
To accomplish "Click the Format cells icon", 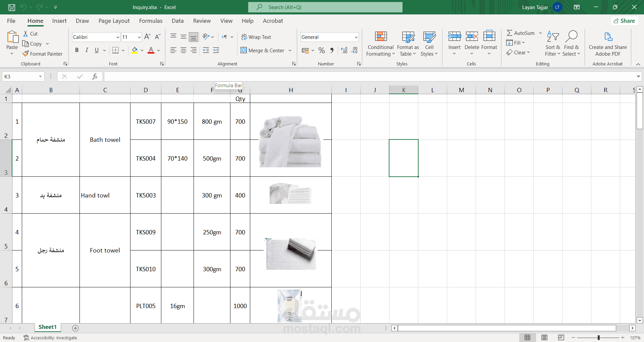I will 489,36.
